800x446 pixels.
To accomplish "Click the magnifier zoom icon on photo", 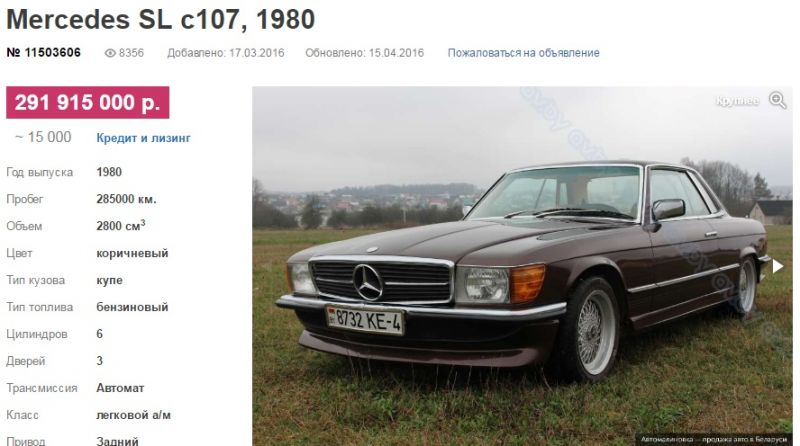I will click(778, 100).
